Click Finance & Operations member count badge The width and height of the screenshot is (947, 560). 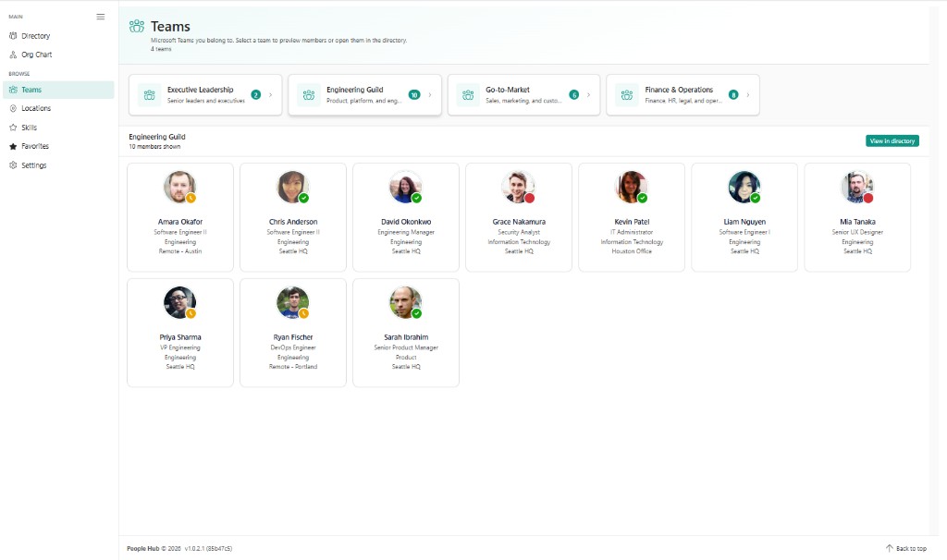point(733,95)
